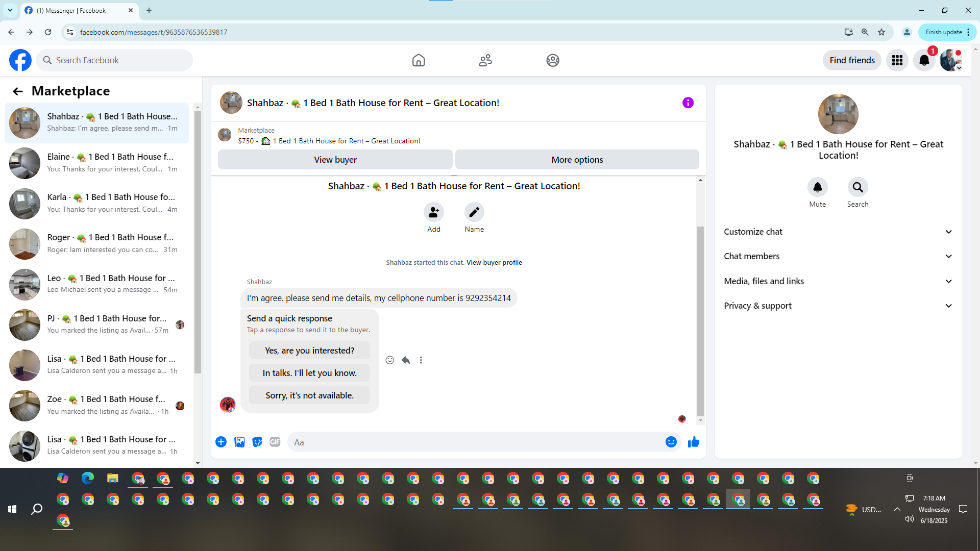The width and height of the screenshot is (980, 551).
Task: Choose a GIF in composer
Action: tap(275, 442)
